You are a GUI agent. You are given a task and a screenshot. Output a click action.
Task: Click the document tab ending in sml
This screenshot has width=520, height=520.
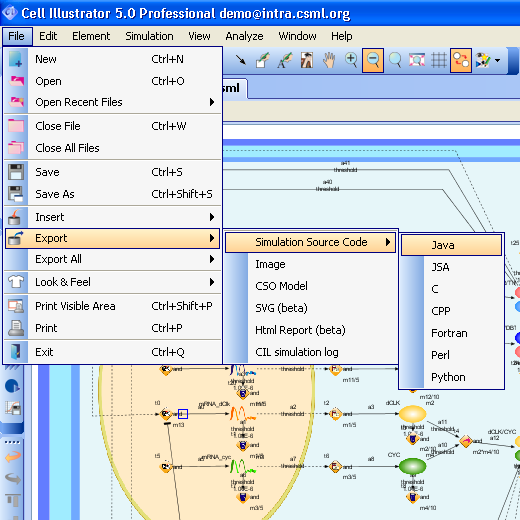pos(235,89)
